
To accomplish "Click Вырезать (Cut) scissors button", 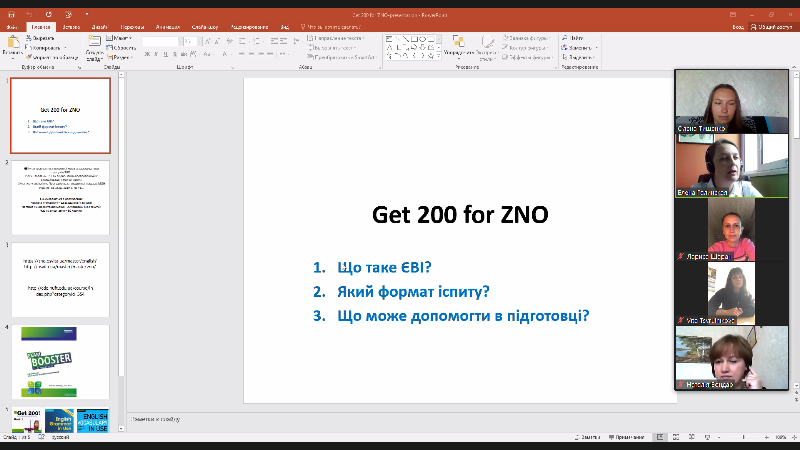I will (40, 38).
